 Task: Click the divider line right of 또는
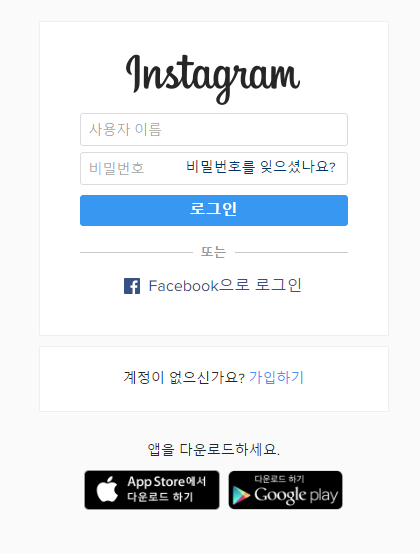pos(291,252)
